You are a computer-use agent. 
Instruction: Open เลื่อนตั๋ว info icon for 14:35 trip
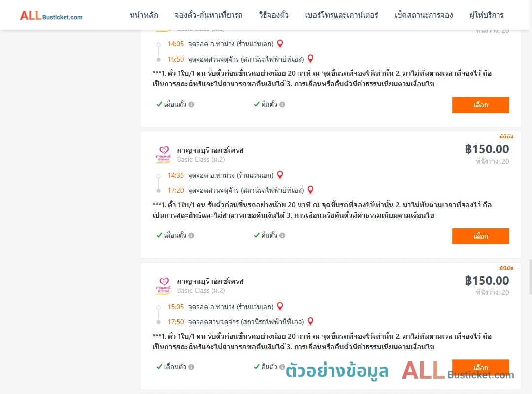coord(191,235)
